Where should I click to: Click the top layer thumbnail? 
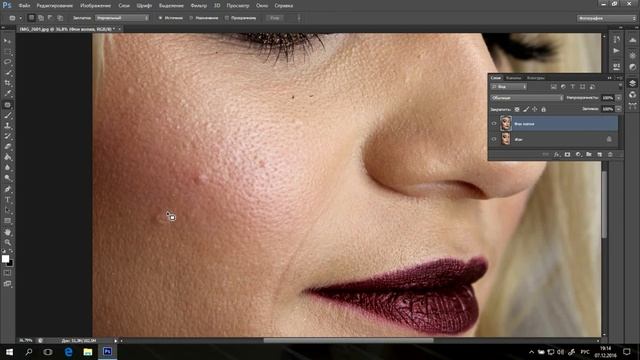point(506,123)
